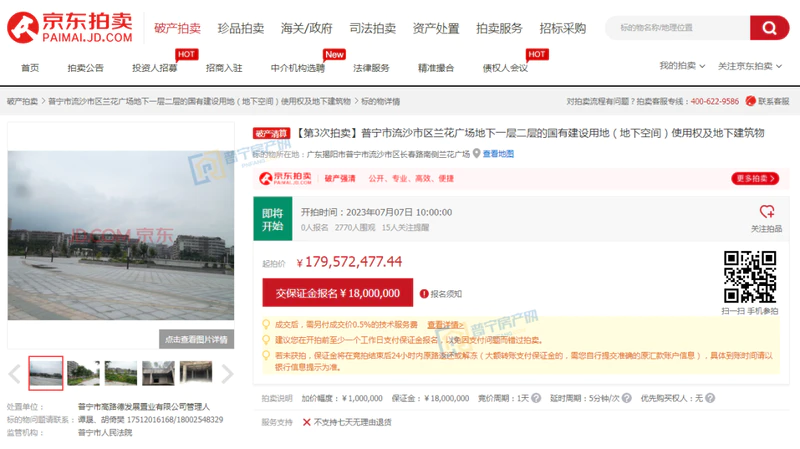Go to the 司法拍卖 tab
The height and width of the screenshot is (449, 800).
coord(372,28)
